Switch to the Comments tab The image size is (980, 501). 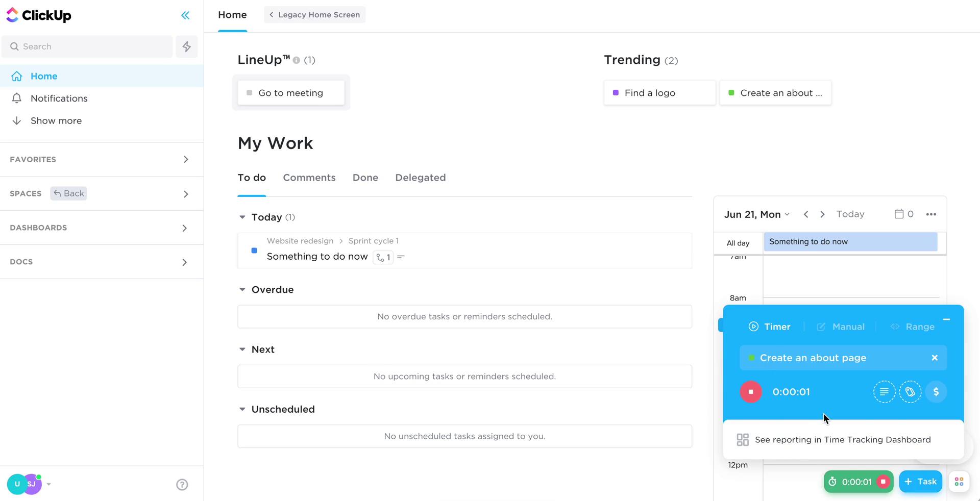pos(309,178)
